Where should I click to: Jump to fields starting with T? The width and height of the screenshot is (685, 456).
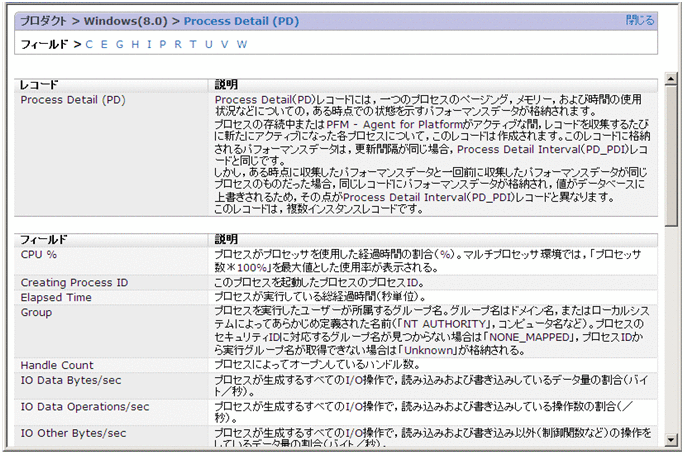point(191,44)
